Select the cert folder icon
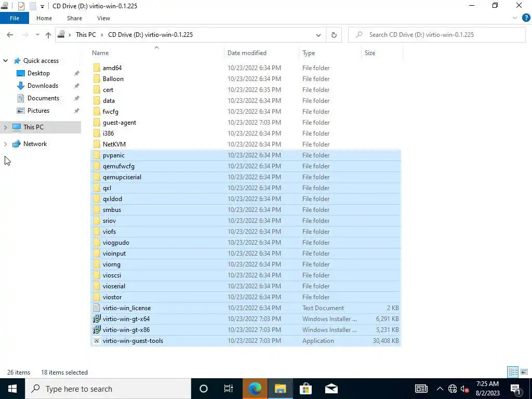Image resolution: width=532 pixels, height=399 pixels. [97, 89]
